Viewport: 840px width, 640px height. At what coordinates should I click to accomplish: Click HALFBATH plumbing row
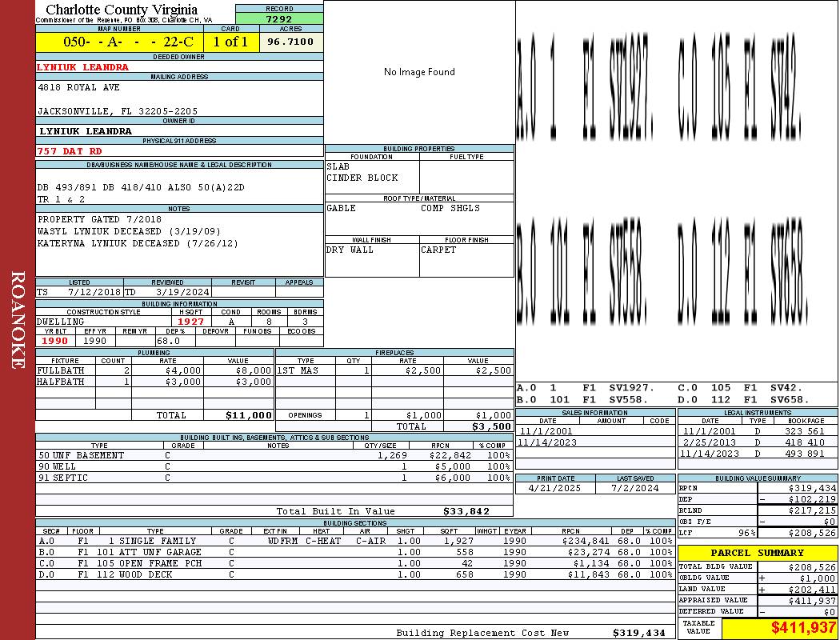click(x=154, y=382)
